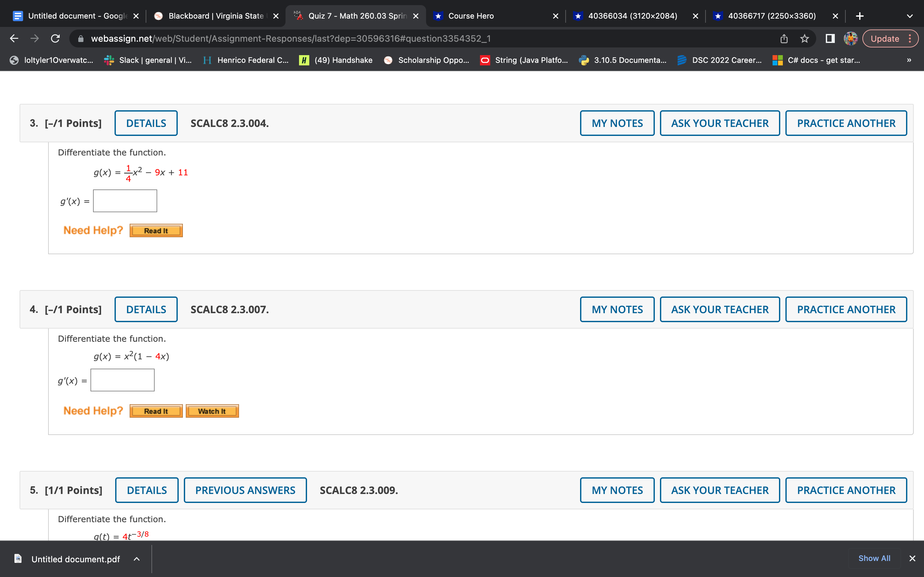Close the downloads bar

click(x=912, y=558)
